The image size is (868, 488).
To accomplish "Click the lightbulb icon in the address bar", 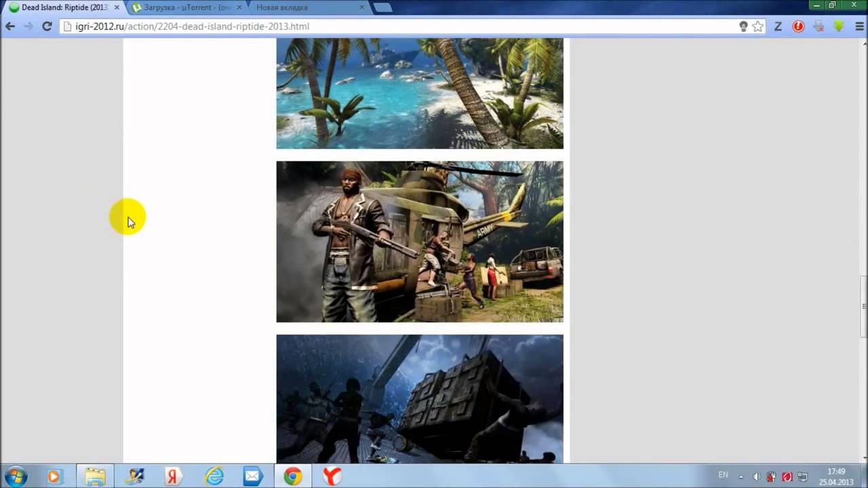I will (743, 26).
